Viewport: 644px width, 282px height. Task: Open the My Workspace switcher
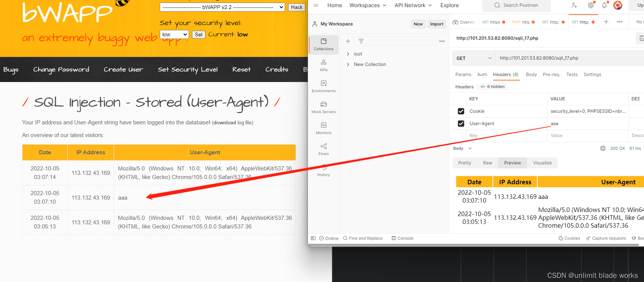(x=333, y=24)
